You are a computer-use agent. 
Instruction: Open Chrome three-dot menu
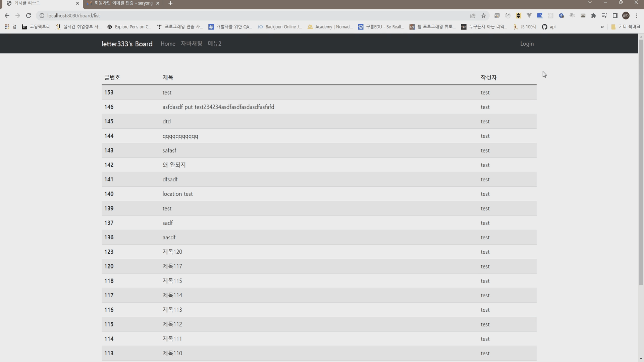pos(637,16)
